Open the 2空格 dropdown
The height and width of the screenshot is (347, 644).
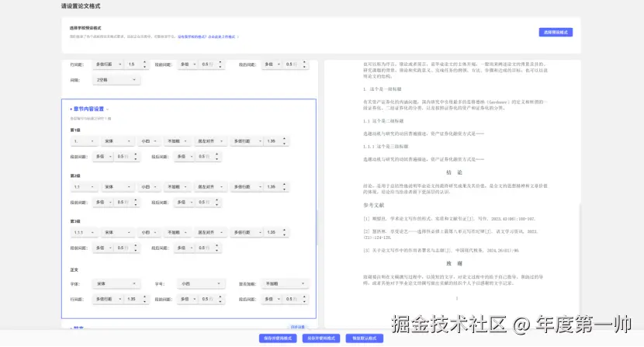point(116,80)
